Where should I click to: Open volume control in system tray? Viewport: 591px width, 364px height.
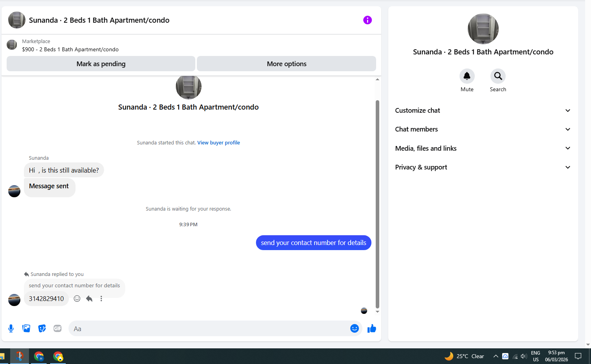click(524, 356)
